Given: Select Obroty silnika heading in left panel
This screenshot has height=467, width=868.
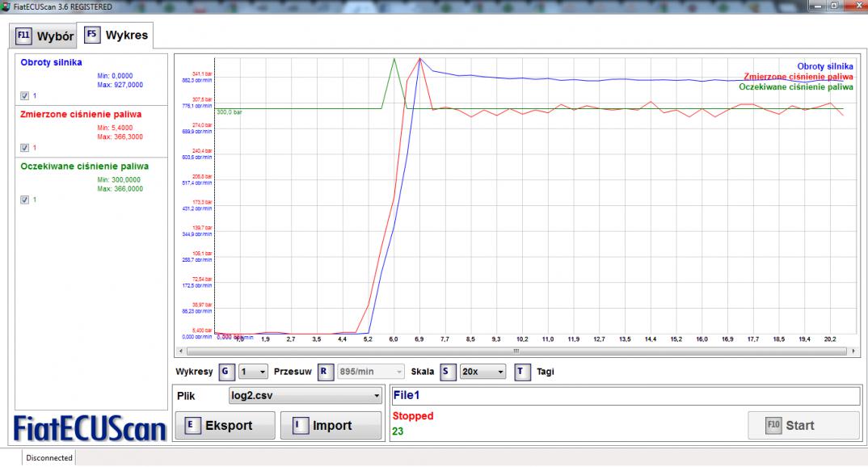Looking at the screenshot, I should point(51,62).
